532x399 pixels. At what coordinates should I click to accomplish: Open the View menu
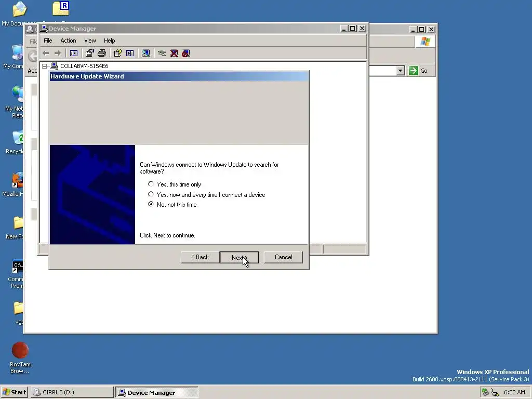pyautogui.click(x=90, y=41)
